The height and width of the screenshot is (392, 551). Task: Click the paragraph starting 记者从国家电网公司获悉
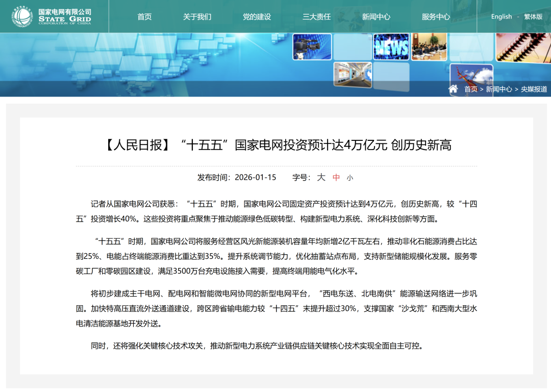pos(276,211)
